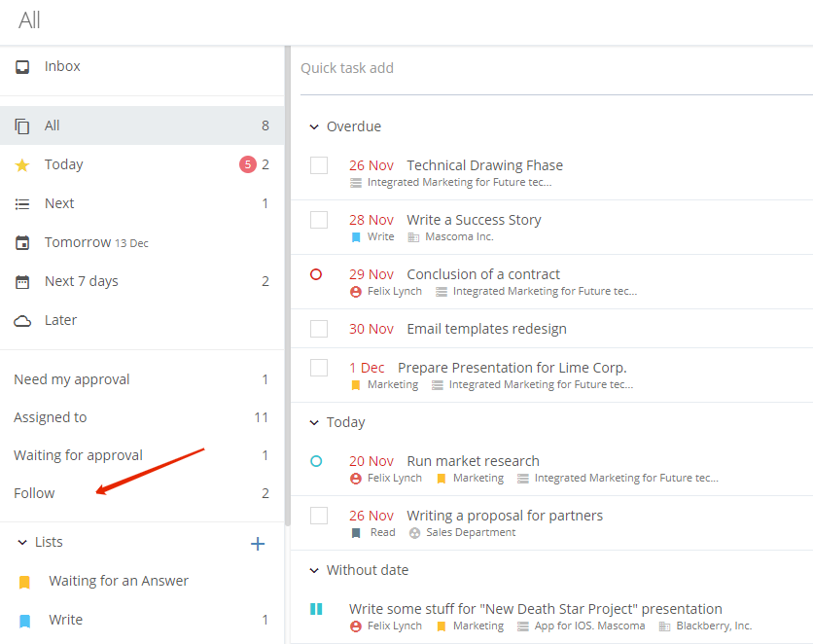
Task: Click the blue bookmark beside Write list
Action: [x=24, y=621]
